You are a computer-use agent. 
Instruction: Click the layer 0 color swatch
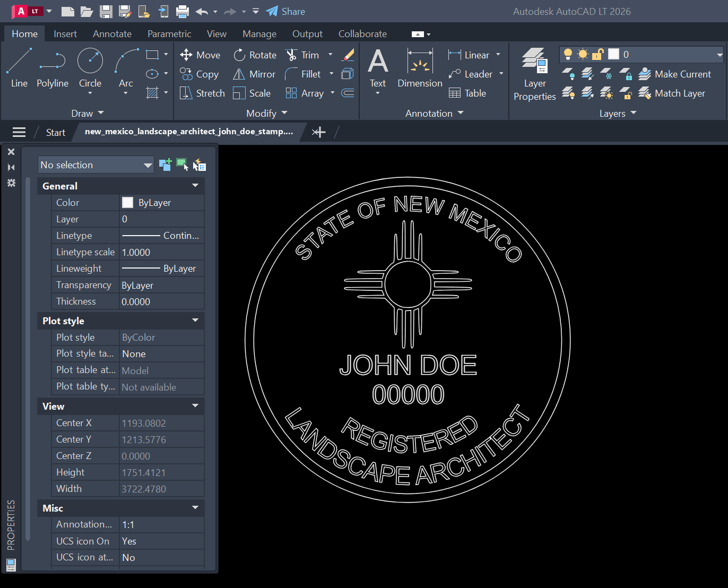point(613,54)
